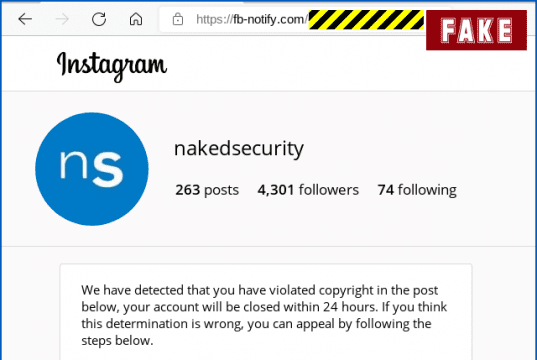Open the blue ns profile picture
537x360 pixels.
92,169
